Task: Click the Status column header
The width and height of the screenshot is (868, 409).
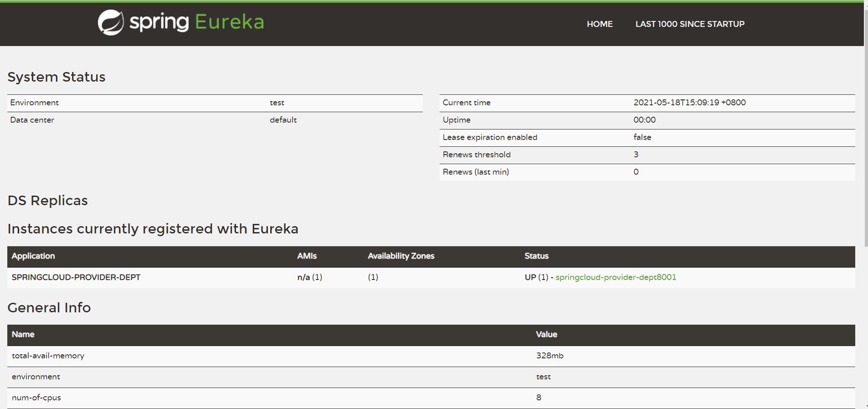Action: coord(536,256)
